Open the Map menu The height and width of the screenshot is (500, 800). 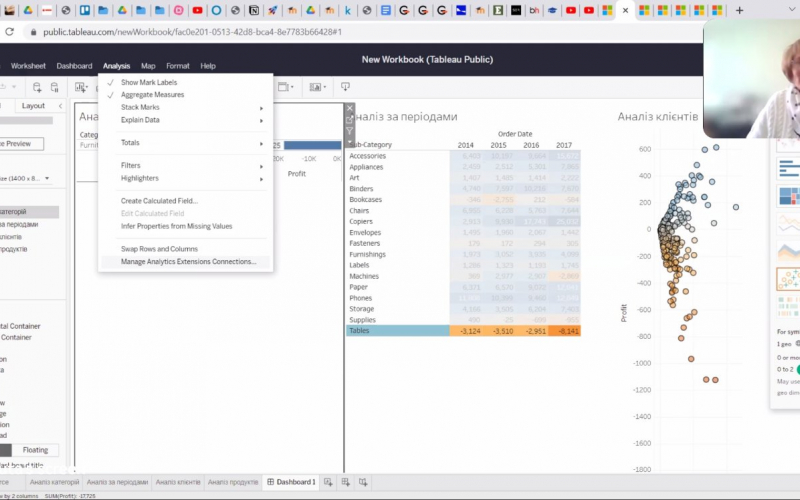click(x=148, y=66)
